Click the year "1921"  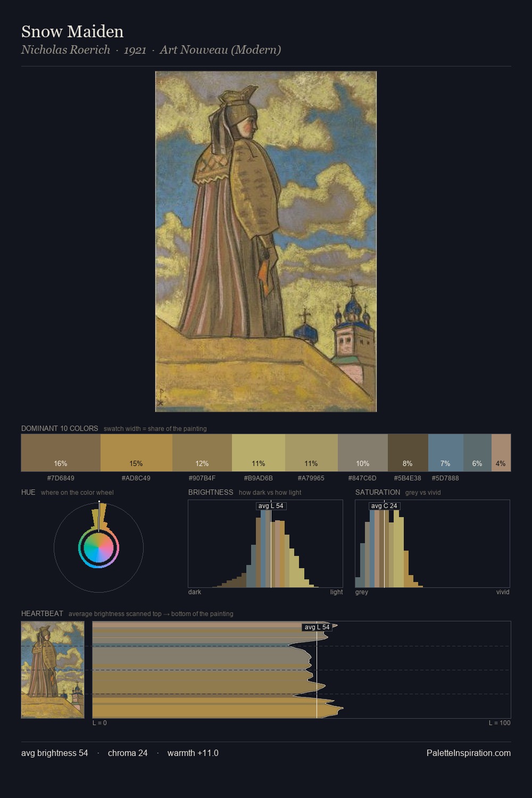click(135, 49)
